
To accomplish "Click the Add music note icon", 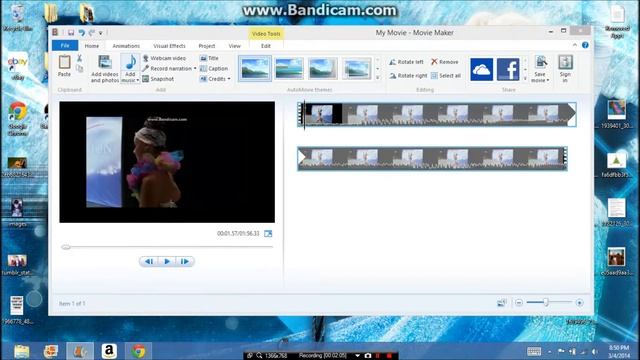I will tap(131, 62).
